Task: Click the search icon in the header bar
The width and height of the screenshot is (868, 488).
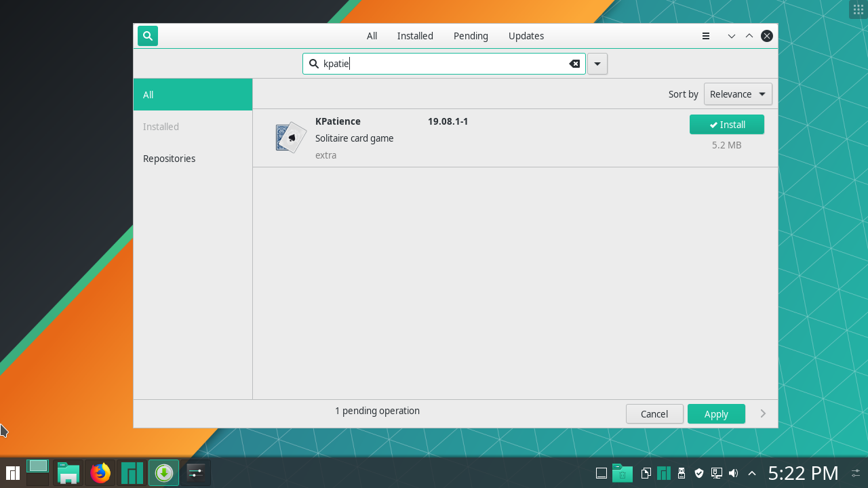Action: click(x=147, y=35)
